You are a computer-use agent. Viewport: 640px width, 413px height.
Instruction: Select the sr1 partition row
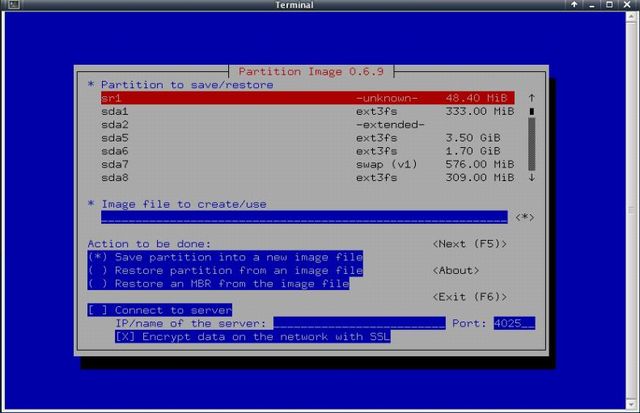click(307, 98)
